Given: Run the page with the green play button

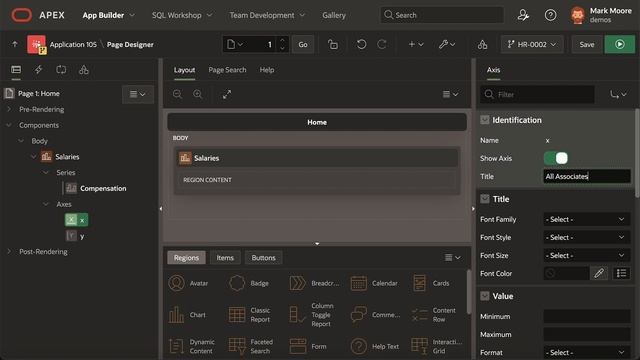Looking at the screenshot, I should click(x=620, y=44).
